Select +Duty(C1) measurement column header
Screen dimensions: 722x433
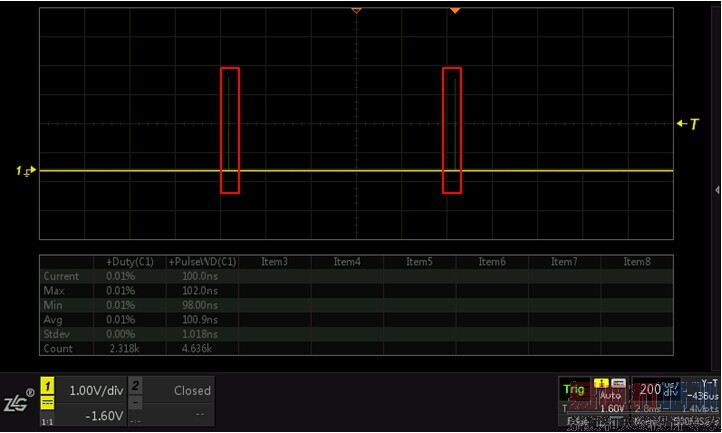pos(130,262)
